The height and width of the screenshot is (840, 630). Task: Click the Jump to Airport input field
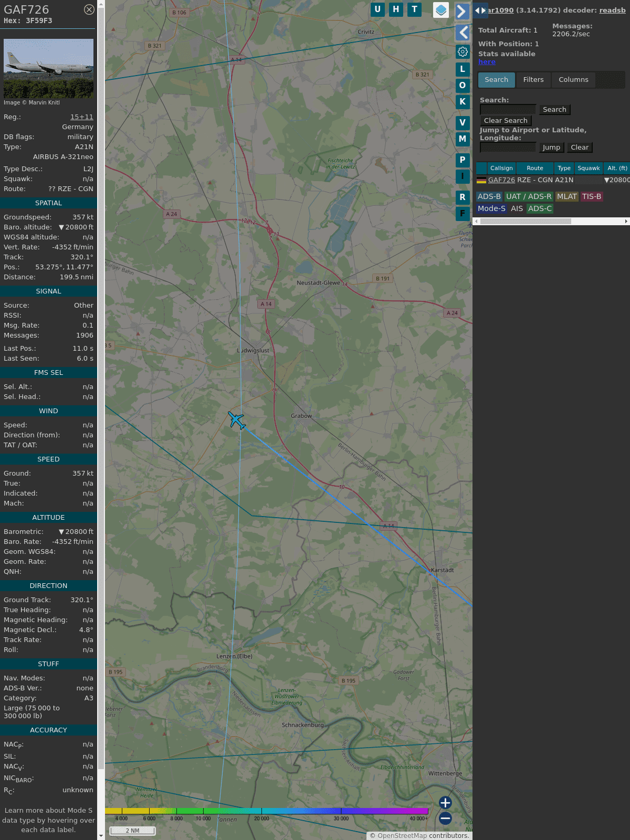click(x=508, y=148)
